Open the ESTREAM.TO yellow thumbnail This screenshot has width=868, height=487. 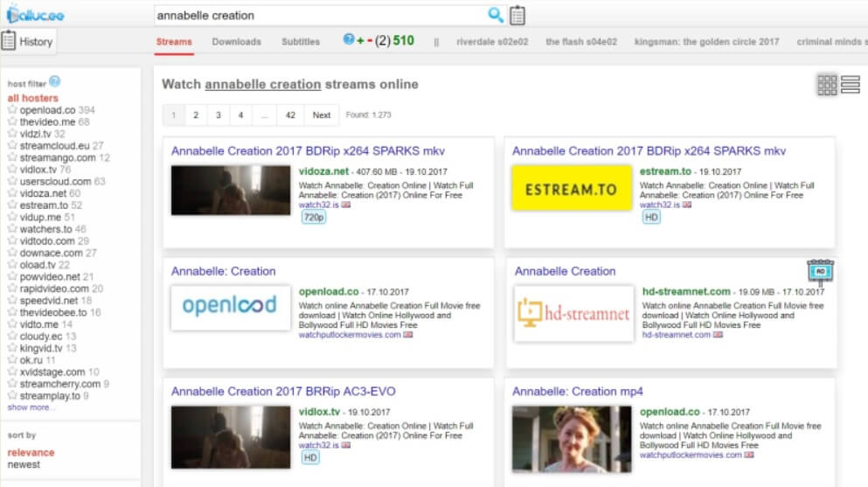click(x=572, y=189)
